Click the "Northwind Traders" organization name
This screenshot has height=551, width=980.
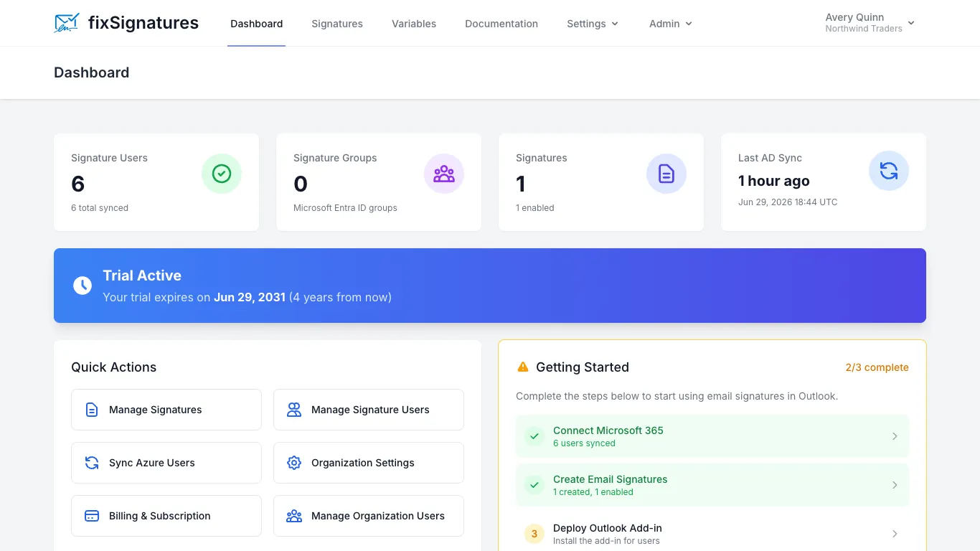pyautogui.click(x=864, y=29)
